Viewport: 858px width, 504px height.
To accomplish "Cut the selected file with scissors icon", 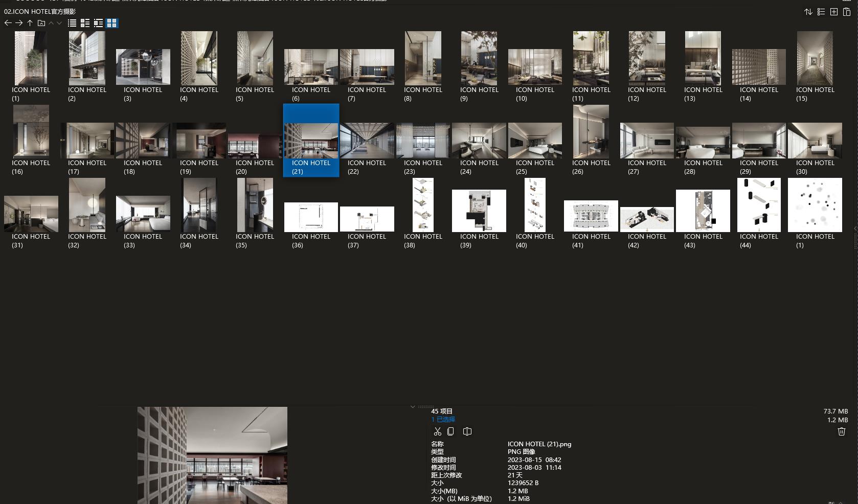I will (437, 431).
